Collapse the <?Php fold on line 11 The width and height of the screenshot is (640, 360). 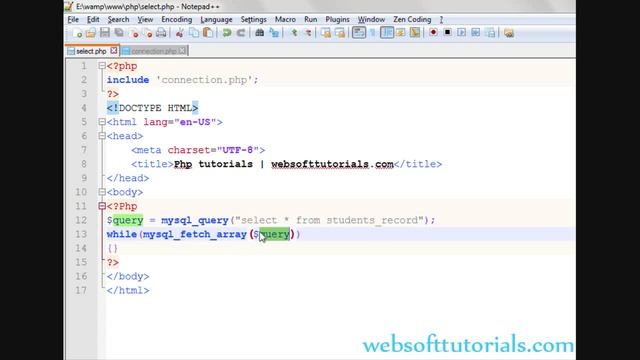point(102,206)
